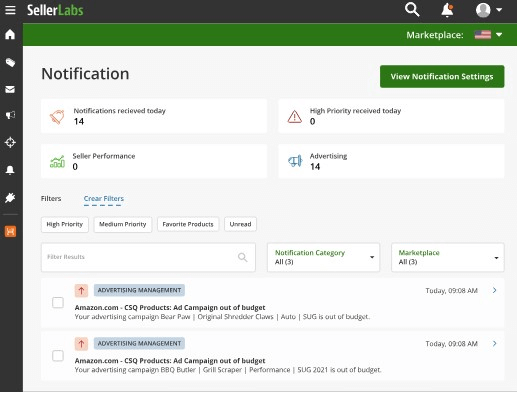Click the orange store sidebar icon
The width and height of the screenshot is (517, 393).
tap(10, 231)
